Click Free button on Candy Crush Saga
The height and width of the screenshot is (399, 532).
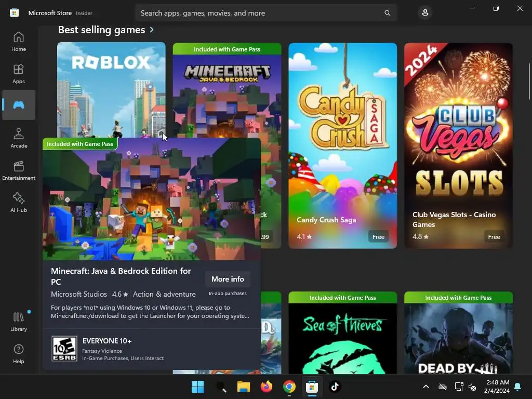pyautogui.click(x=378, y=237)
